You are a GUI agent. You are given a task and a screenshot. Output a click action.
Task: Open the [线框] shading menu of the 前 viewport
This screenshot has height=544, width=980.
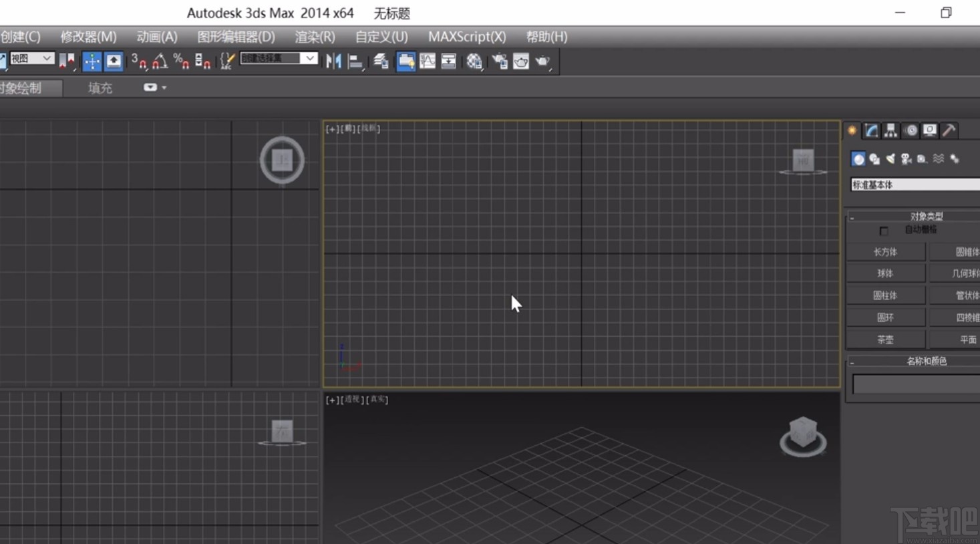coord(369,129)
